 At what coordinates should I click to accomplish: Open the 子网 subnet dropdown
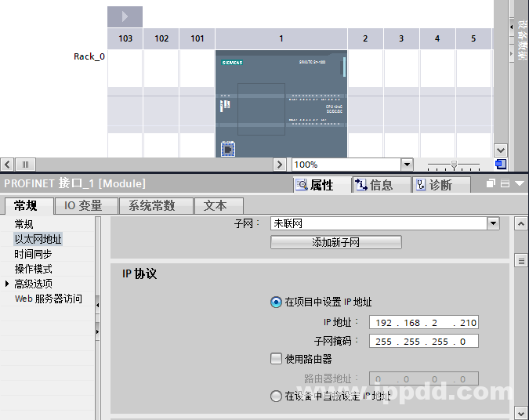pos(493,223)
